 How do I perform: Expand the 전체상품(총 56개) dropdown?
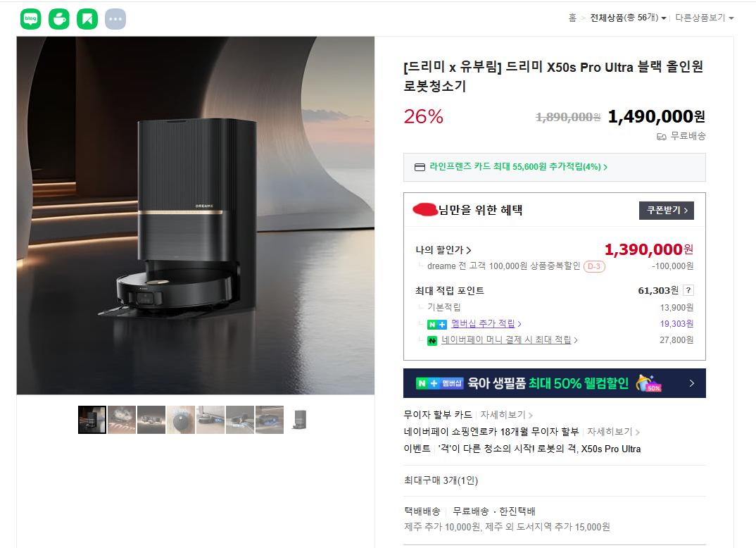[628, 18]
